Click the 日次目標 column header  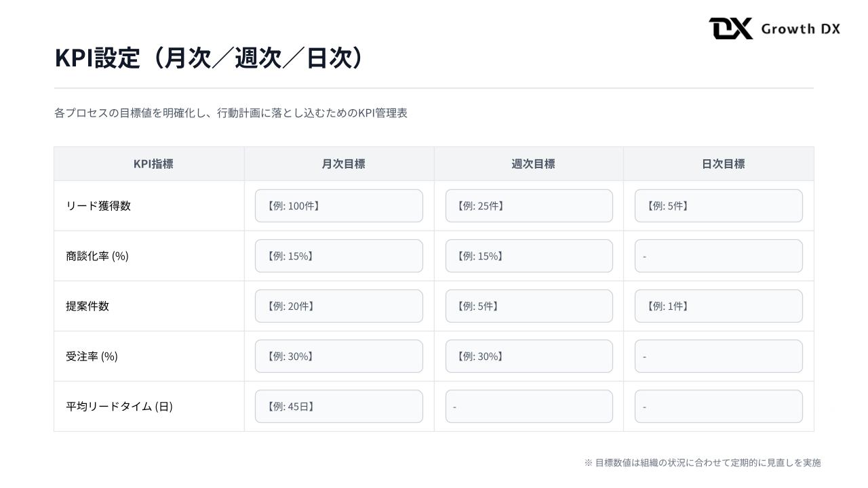(723, 164)
